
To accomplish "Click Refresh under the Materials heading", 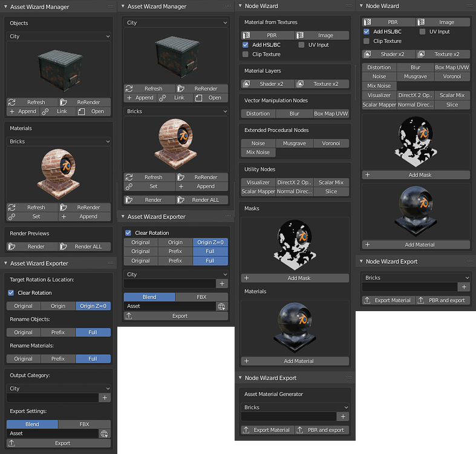I will pyautogui.click(x=32, y=207).
